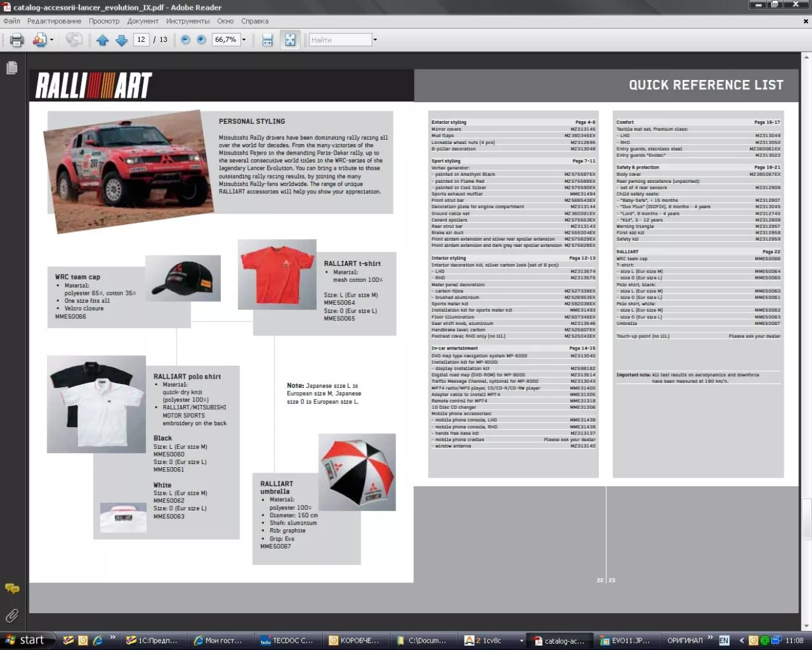Open the Инструменты menu
The width and height of the screenshot is (812, 650).
[188, 21]
